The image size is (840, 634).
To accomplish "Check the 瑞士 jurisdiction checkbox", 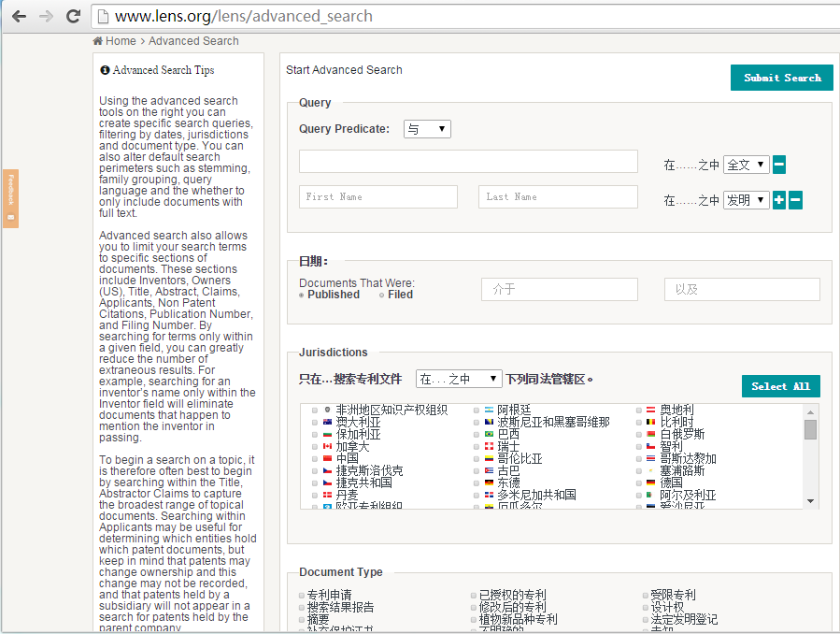I will coord(477,446).
